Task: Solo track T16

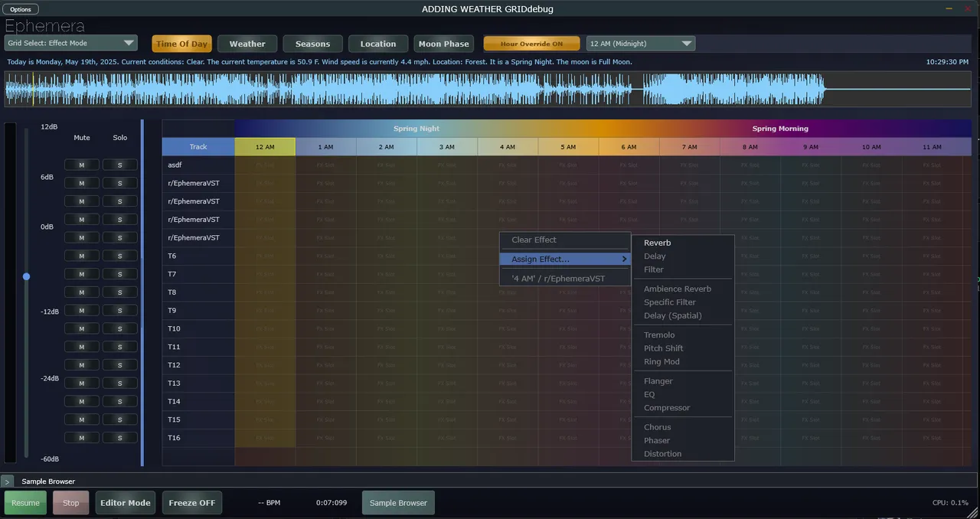Action: pos(119,438)
